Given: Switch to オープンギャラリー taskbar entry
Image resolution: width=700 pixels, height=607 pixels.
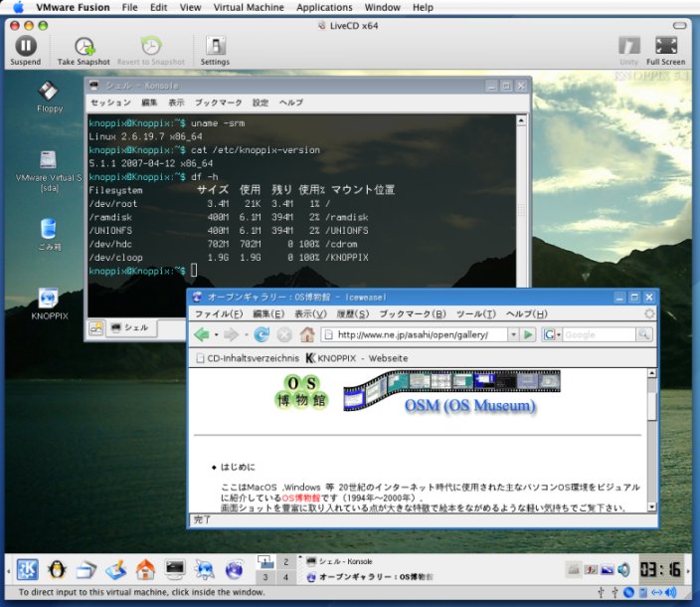Looking at the screenshot, I should click(x=371, y=577).
